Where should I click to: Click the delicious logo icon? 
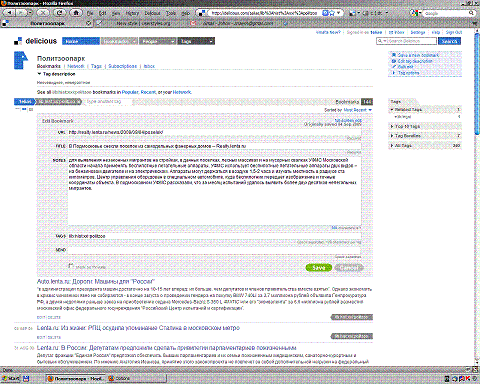pyautogui.click(x=18, y=41)
